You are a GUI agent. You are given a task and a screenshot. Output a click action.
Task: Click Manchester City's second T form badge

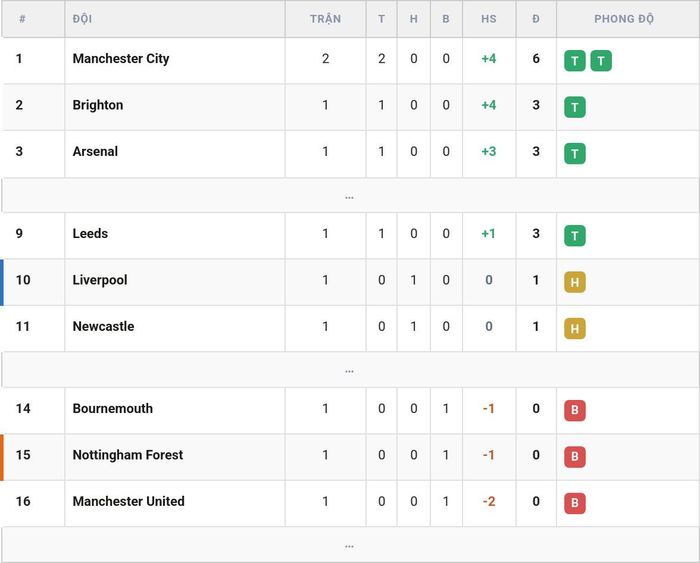(x=601, y=61)
